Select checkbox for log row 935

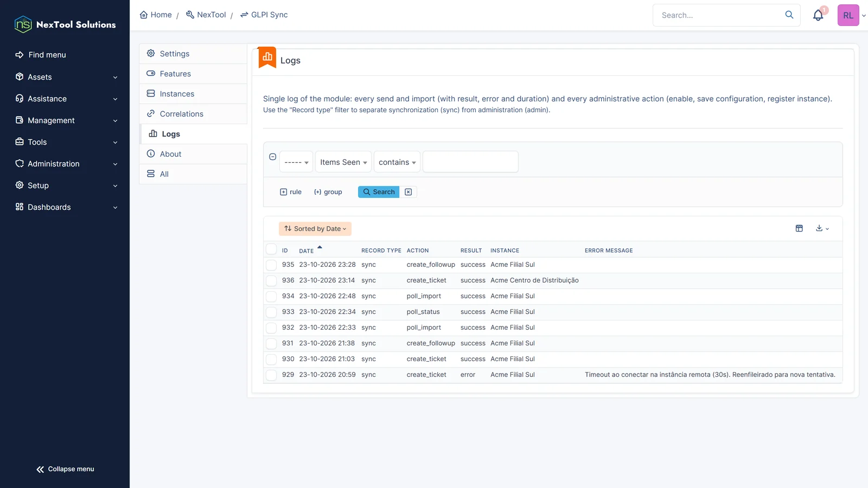pyautogui.click(x=271, y=265)
